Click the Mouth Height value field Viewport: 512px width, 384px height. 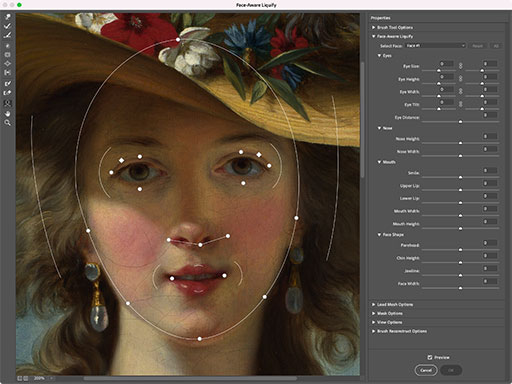490,221
